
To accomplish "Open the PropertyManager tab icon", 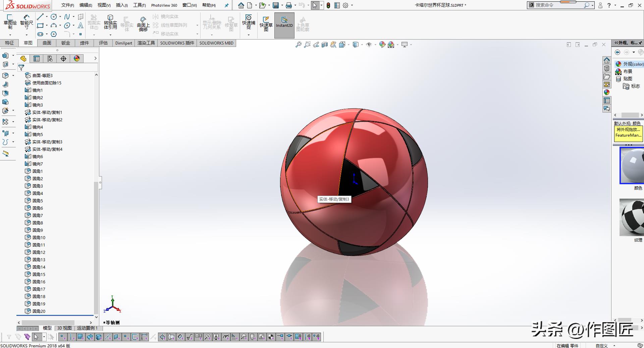I will (x=37, y=59).
